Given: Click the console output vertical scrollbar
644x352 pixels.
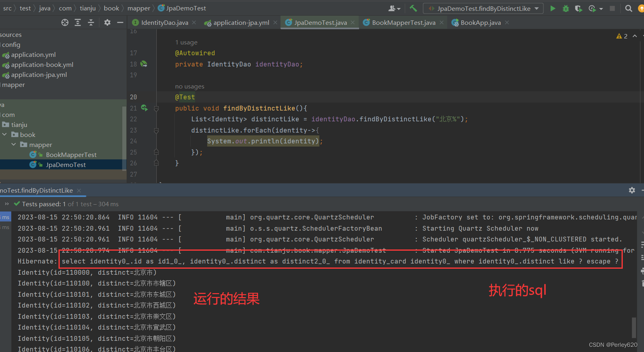Looking at the screenshot, I should click(x=634, y=328).
